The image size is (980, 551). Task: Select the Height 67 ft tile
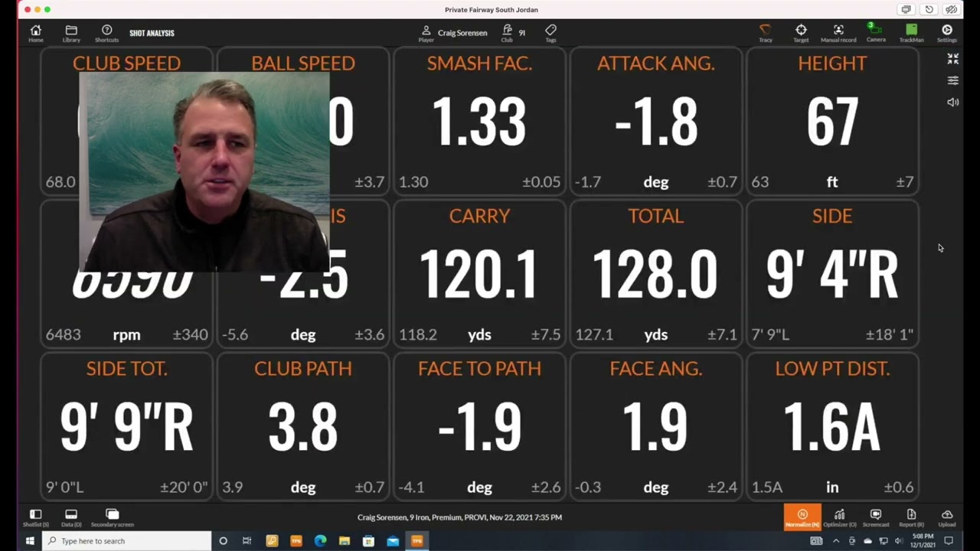pos(832,121)
